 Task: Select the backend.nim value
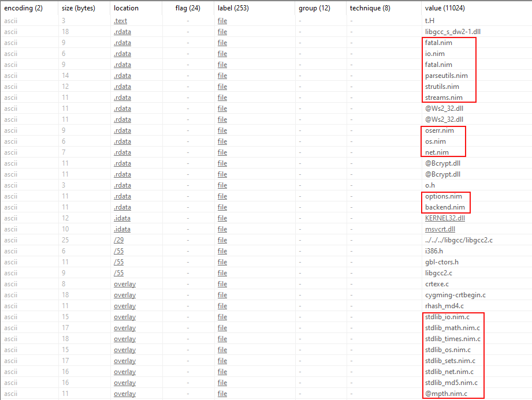point(445,207)
